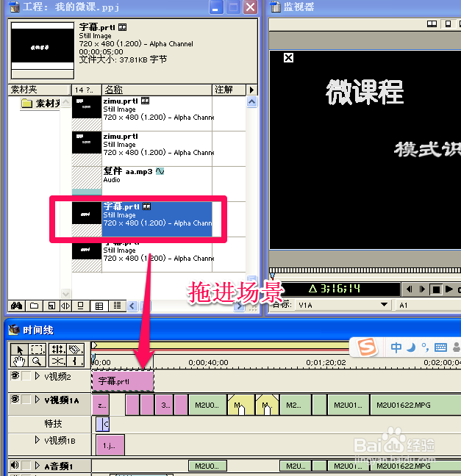Screen dimensions: 461x476
Task: Choose the Rolling Edit tool
Action: [x=57, y=350]
